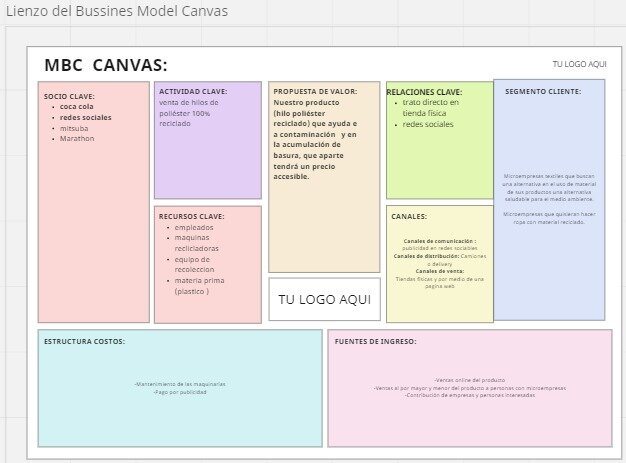
Task: Select 'redes sociales' under Relaciones Clave
Action: [x=428, y=124]
